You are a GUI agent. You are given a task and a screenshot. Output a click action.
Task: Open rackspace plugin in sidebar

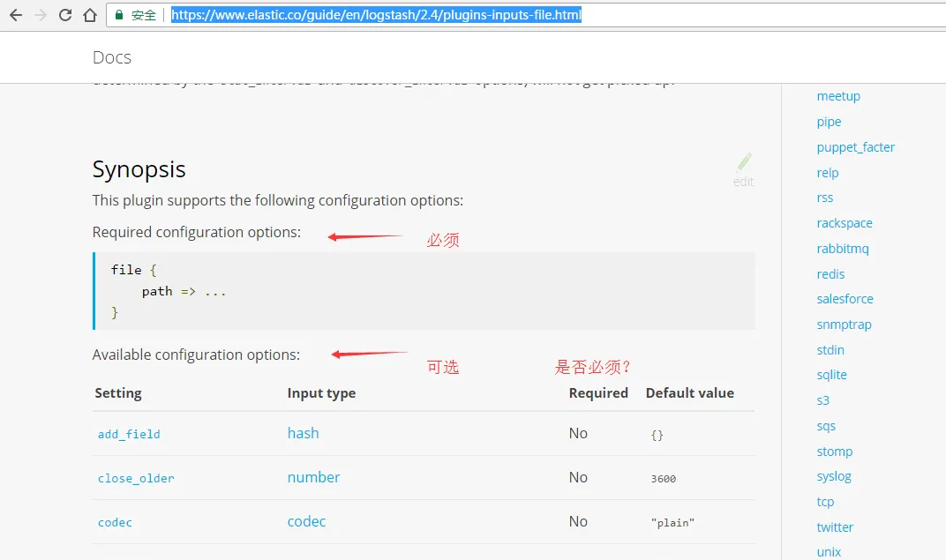(x=845, y=223)
